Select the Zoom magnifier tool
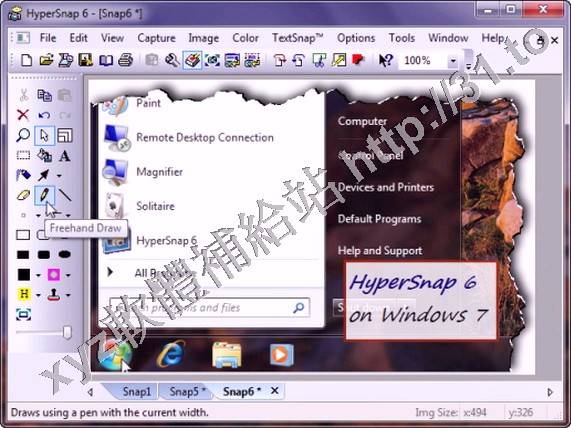Image resolution: width=571 pixels, height=428 pixels. pyautogui.click(x=23, y=135)
